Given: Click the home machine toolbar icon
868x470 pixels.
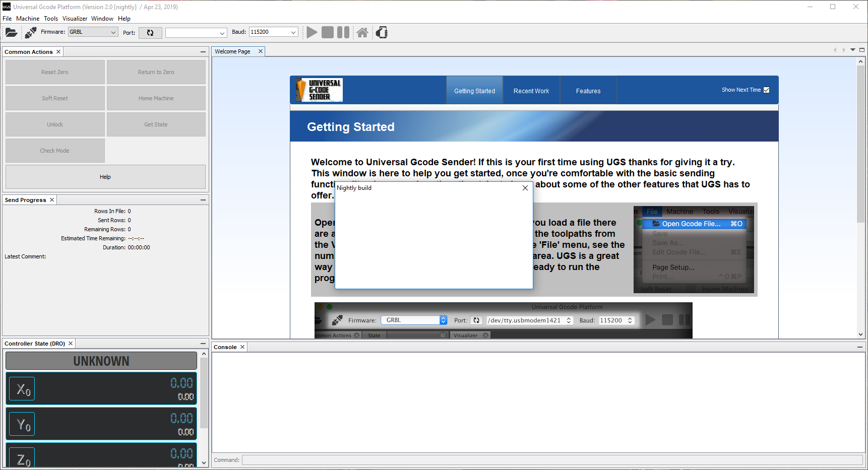Looking at the screenshot, I should [x=362, y=33].
